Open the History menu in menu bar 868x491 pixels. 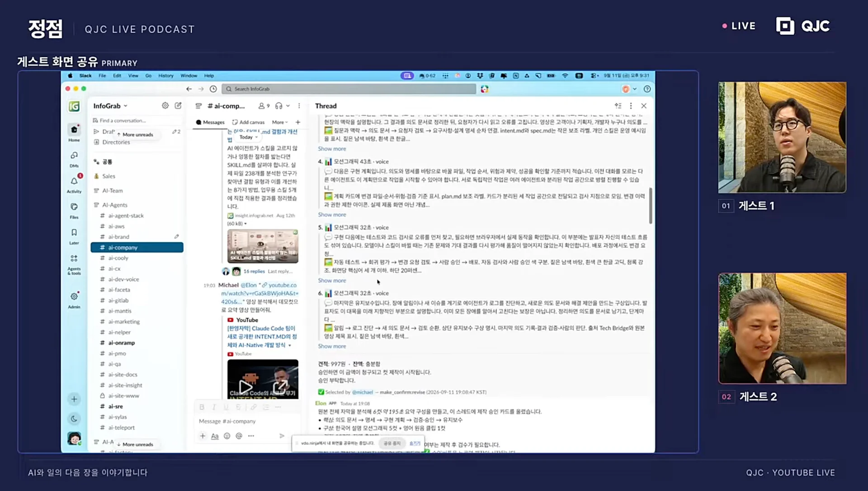coord(166,76)
